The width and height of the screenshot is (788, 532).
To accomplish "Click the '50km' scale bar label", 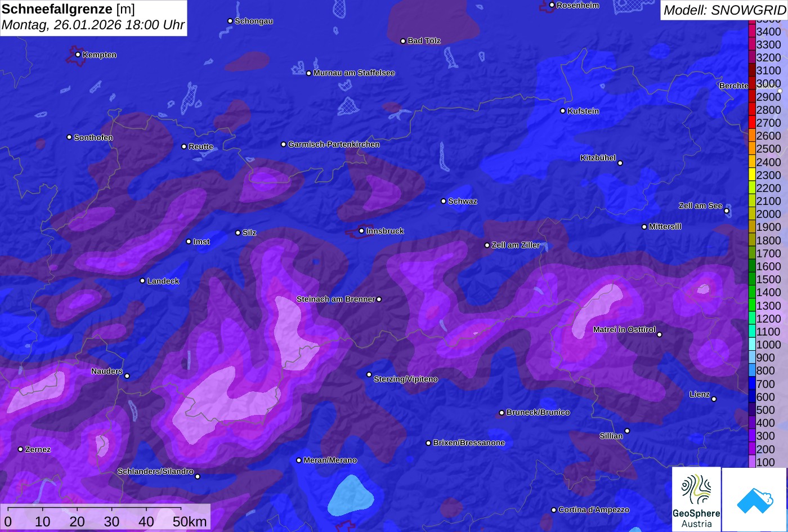I will point(190,521).
